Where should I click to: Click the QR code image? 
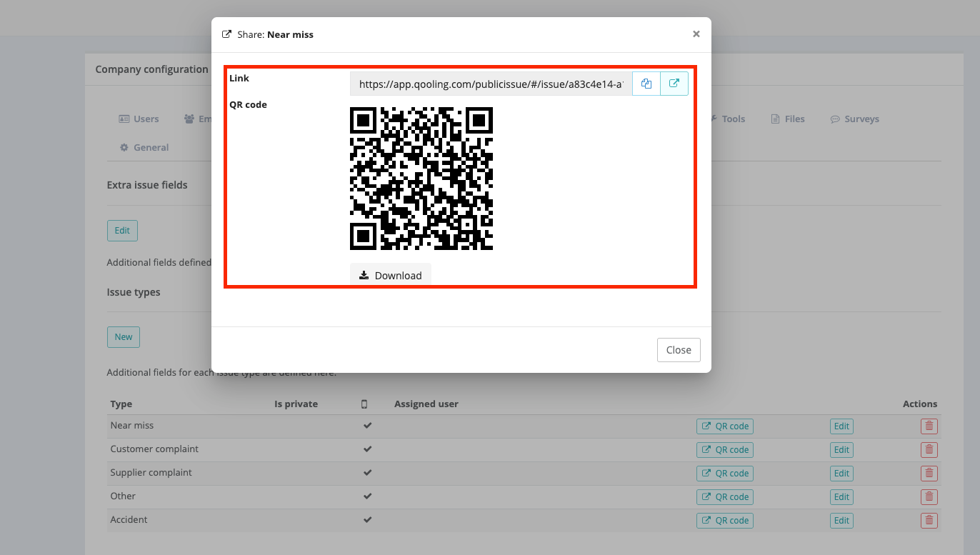click(x=421, y=179)
